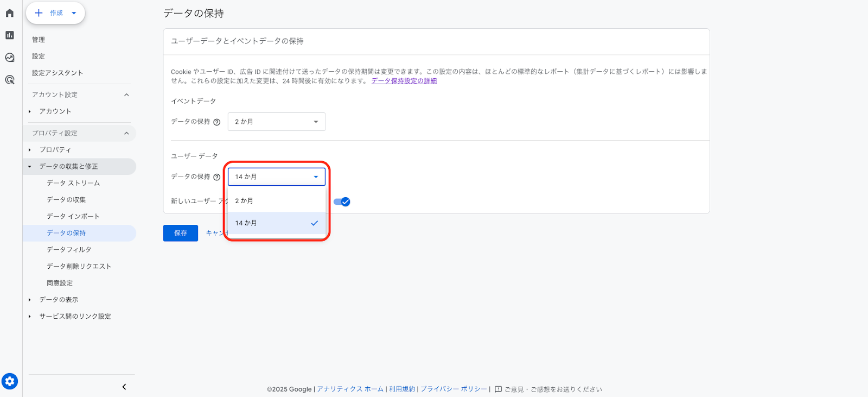Open the event data retention dropdown

[x=277, y=122]
